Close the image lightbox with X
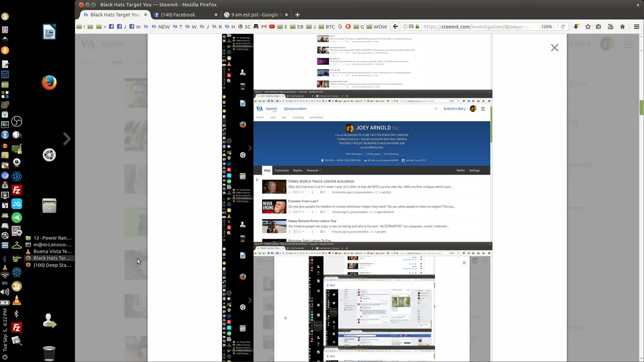 (554, 48)
